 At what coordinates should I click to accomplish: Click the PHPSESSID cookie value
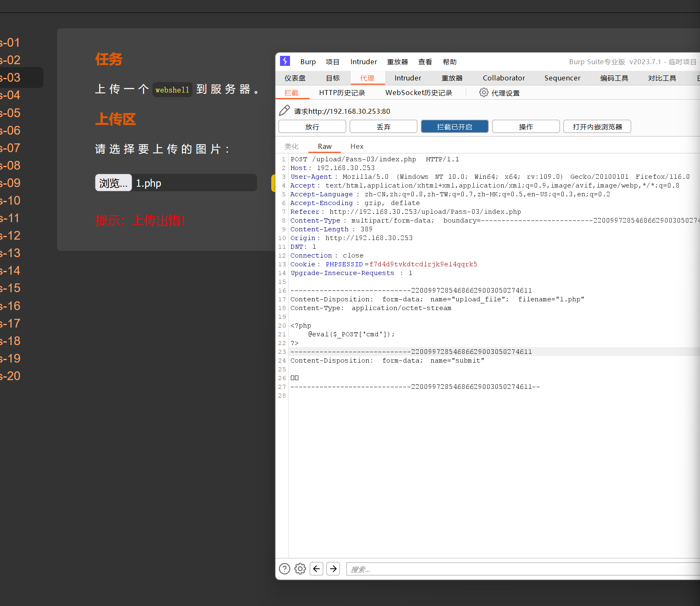click(423, 264)
